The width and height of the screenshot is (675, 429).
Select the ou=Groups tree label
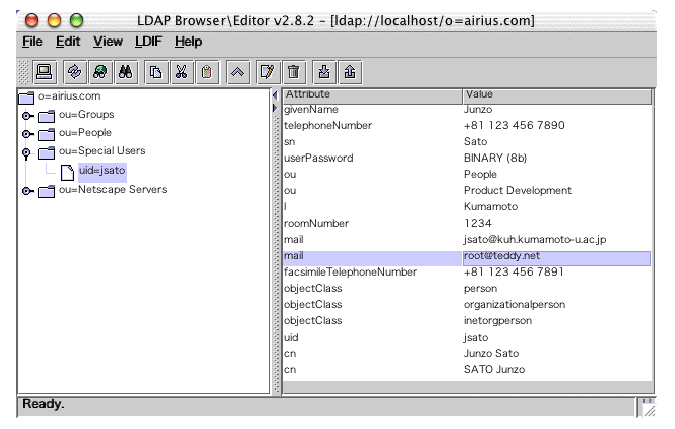pos(87,114)
